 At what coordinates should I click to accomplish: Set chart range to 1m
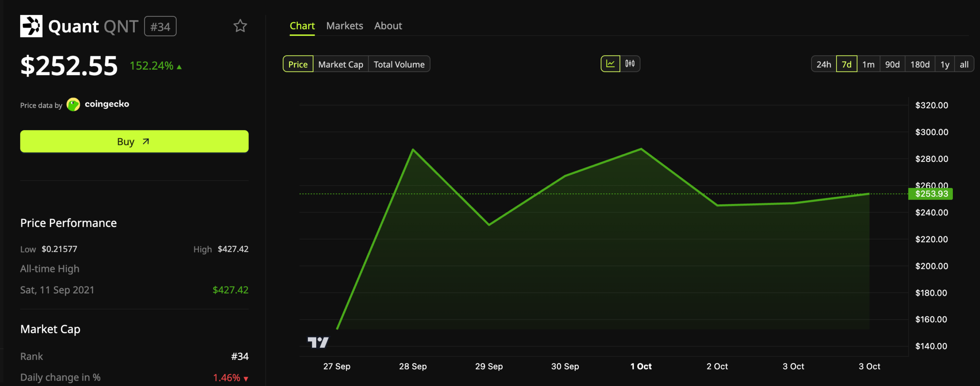coord(868,64)
